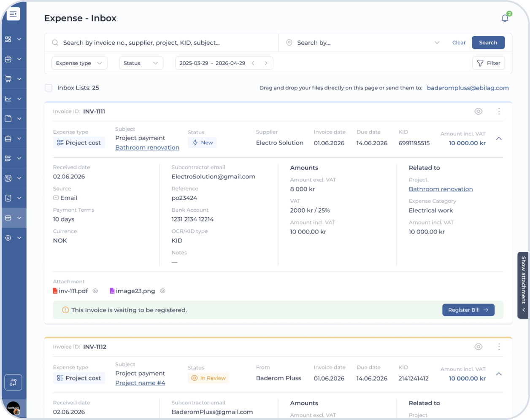Screen dimensions: 530x420
Task: Open notifications bell with badge 2
Action: [505, 18]
